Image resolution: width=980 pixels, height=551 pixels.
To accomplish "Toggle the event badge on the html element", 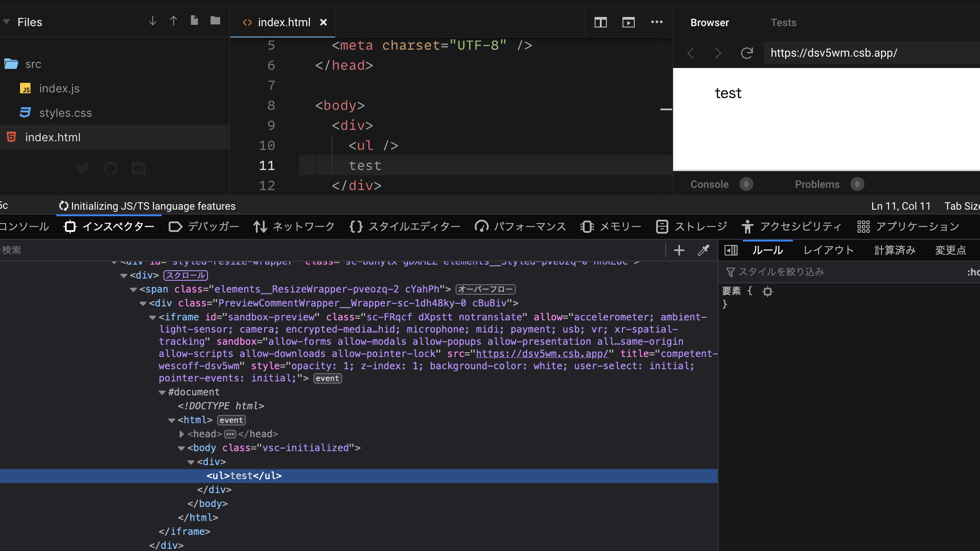I will [x=231, y=420].
